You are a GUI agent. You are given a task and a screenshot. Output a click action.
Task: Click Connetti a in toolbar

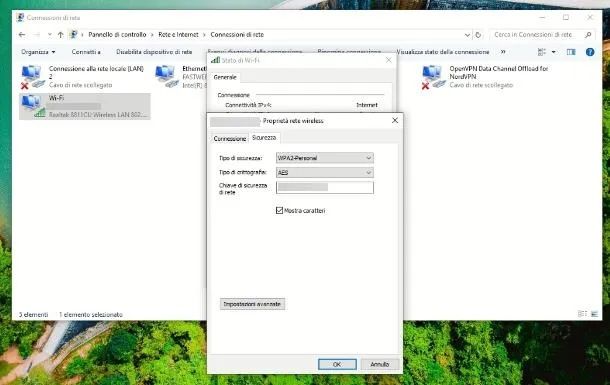[86, 52]
